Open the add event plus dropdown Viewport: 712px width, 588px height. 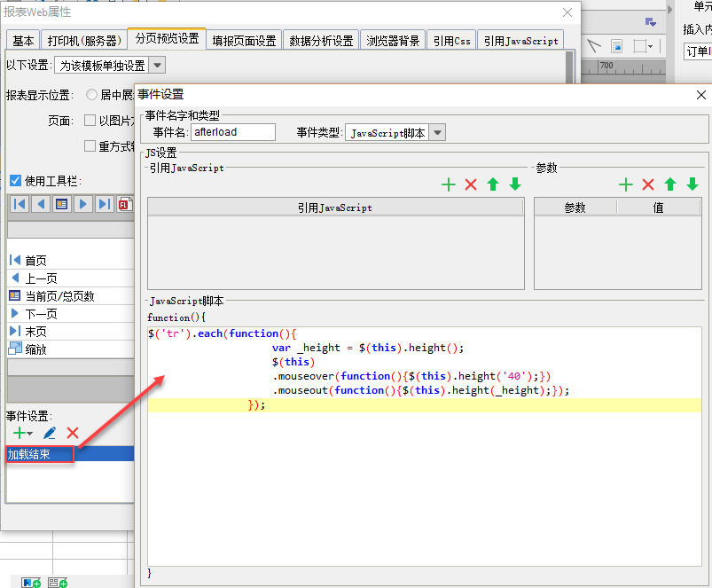(23, 433)
